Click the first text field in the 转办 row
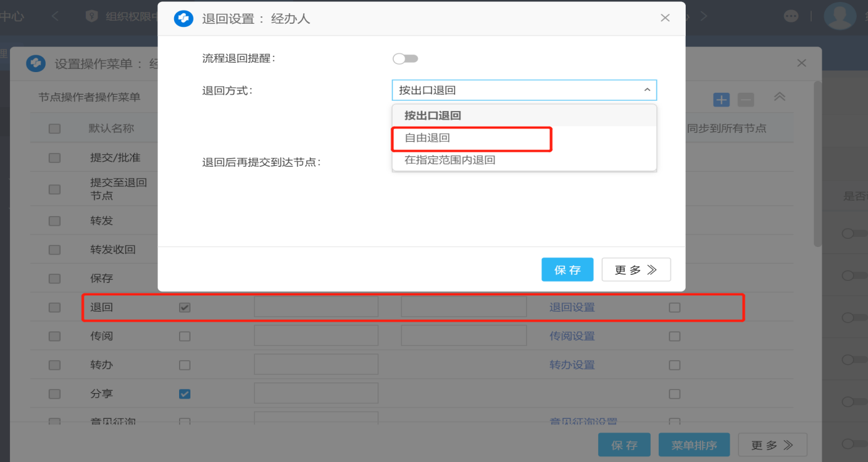The height and width of the screenshot is (462, 868). click(x=316, y=365)
